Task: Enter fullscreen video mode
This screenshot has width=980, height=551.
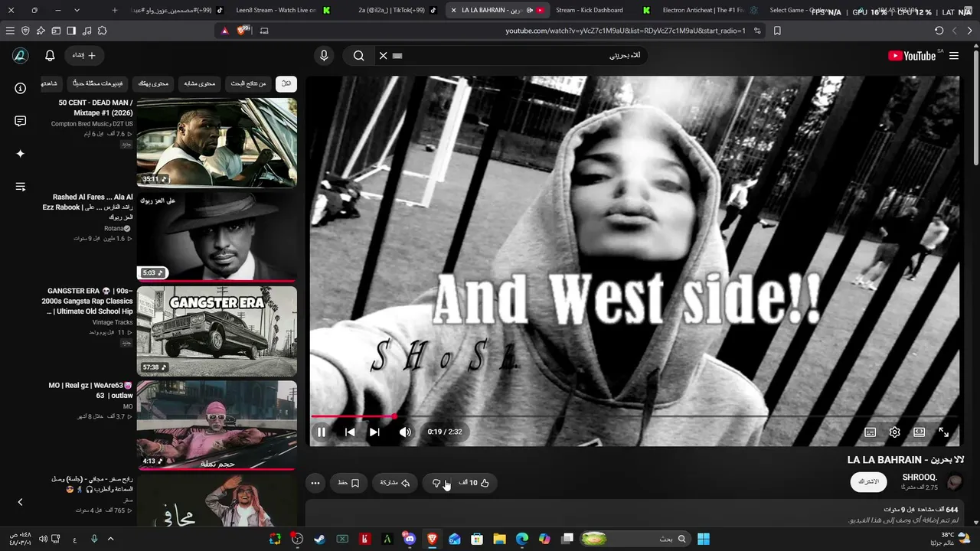Action: (x=944, y=432)
